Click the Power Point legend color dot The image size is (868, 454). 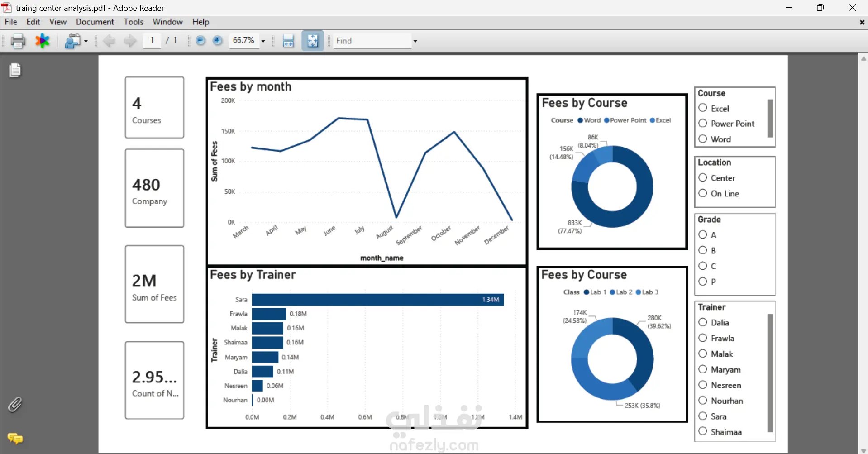606,120
